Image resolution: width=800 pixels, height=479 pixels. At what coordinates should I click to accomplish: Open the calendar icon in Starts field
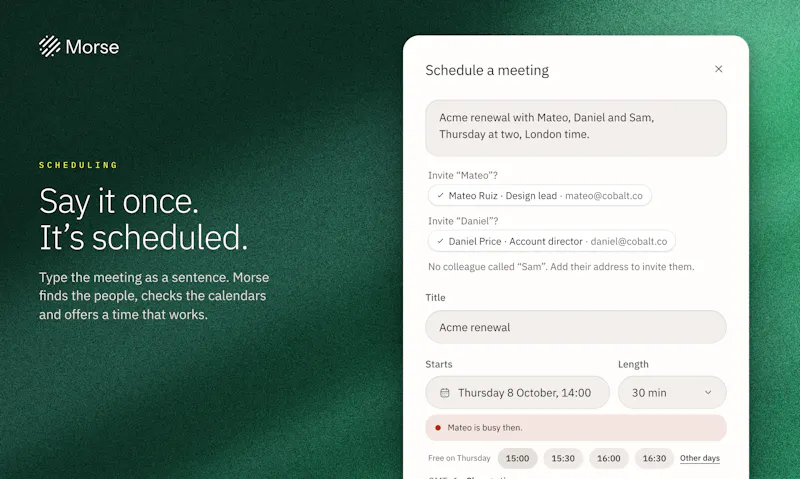tap(445, 393)
